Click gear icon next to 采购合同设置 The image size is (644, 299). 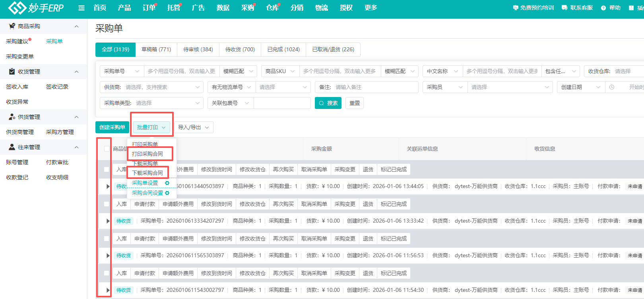coord(167,193)
